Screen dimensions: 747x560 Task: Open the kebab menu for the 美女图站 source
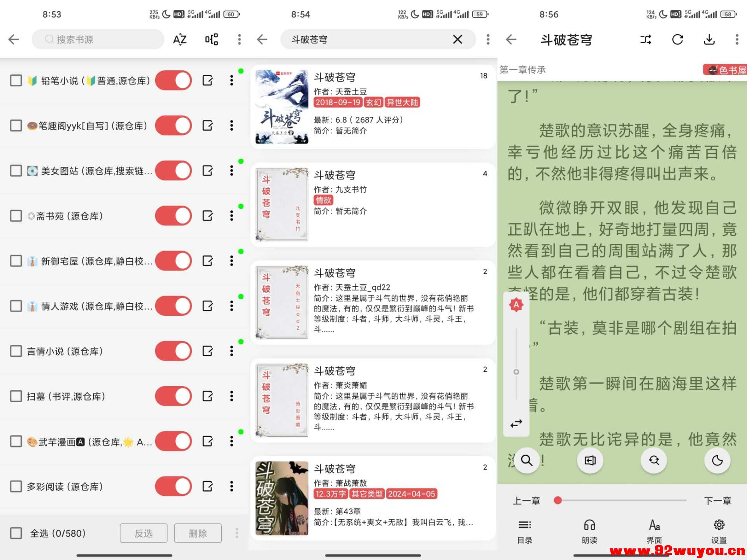pos(231,170)
